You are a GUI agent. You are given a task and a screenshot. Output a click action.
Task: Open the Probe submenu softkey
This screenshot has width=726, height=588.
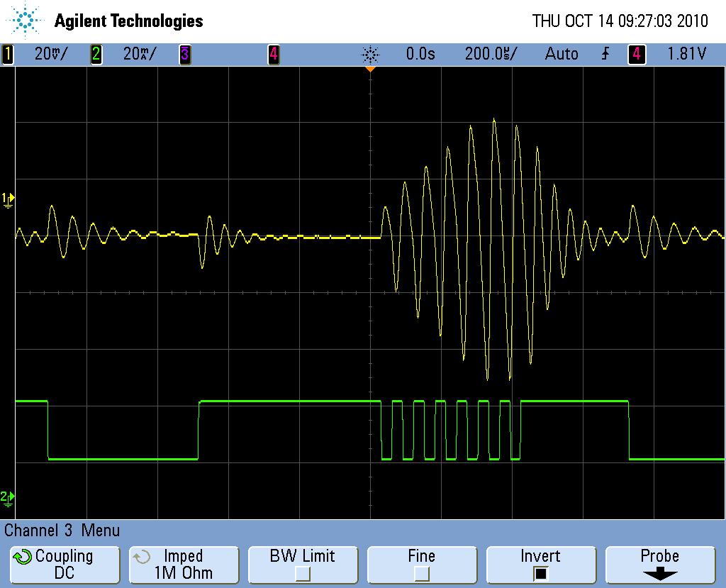click(659, 565)
